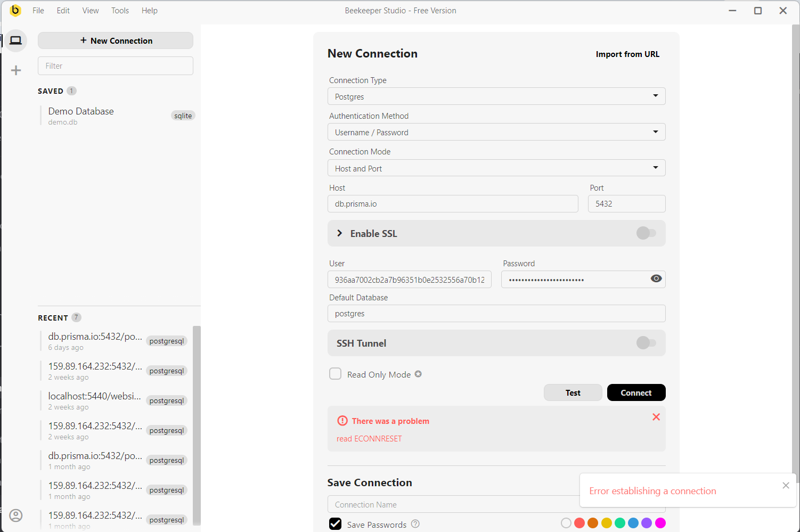Open recent localhost:5440 connection

coord(114,401)
